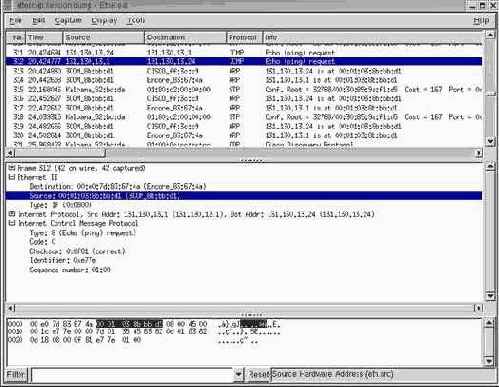The image size is (499, 387).
Task: Click packet list scroll-down arrow
Action: [490, 141]
